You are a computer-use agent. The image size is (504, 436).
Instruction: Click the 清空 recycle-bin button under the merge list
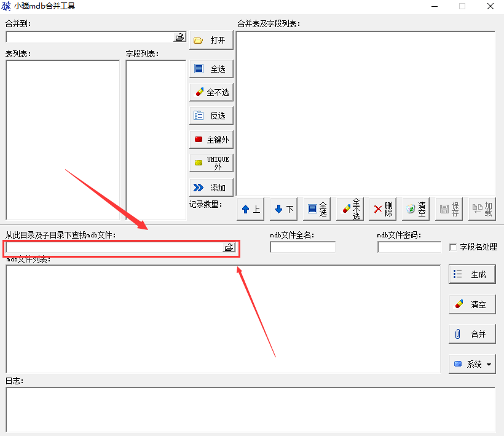415,209
